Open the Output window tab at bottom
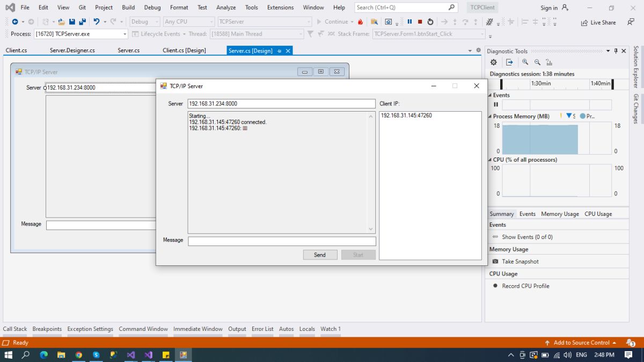 coord(237,329)
